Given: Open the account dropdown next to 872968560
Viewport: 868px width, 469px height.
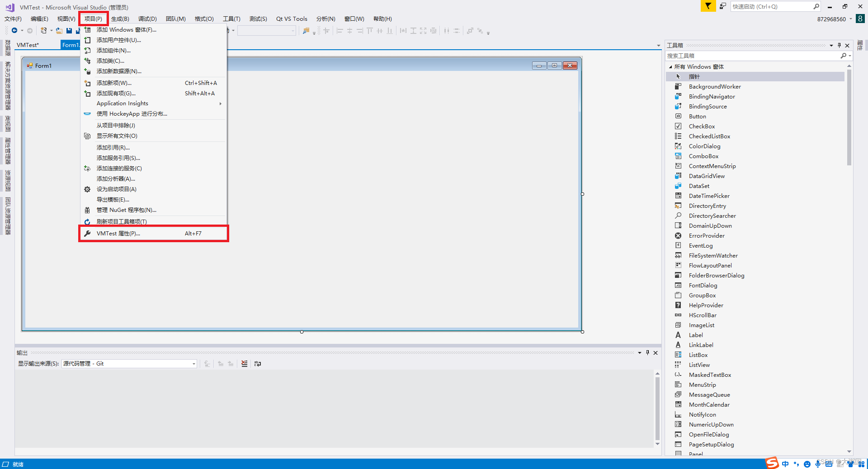Looking at the screenshot, I should [x=850, y=19].
